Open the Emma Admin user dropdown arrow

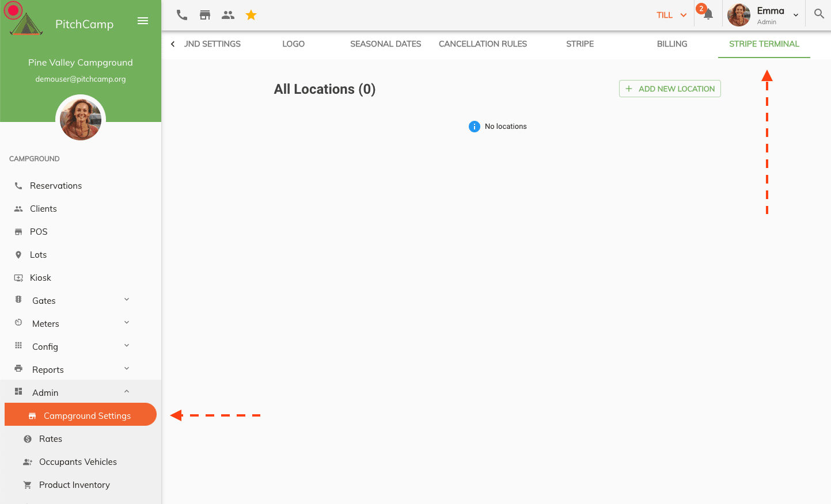click(796, 16)
